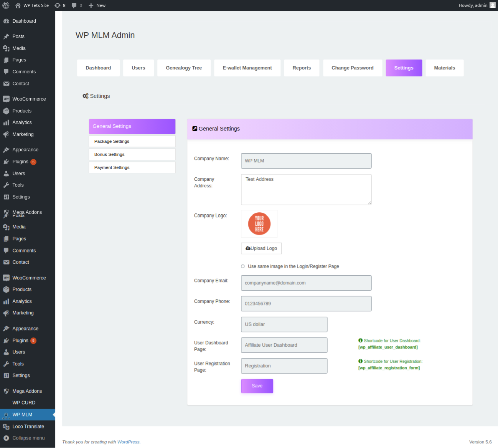Click the Your Logo Here thumbnail
The height and width of the screenshot is (448, 498).
(259, 224)
